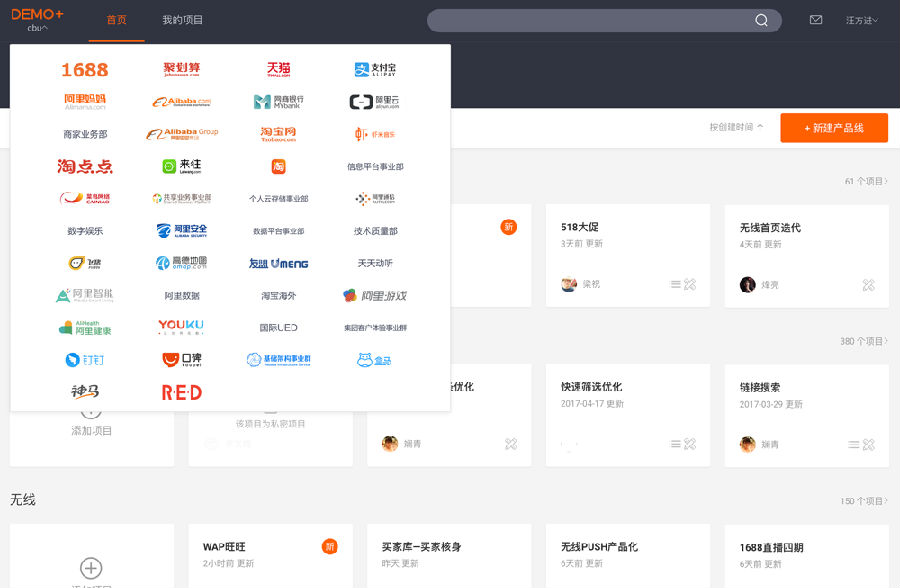Open the 61 个项目 link
This screenshot has width=900, height=588.
(x=865, y=181)
